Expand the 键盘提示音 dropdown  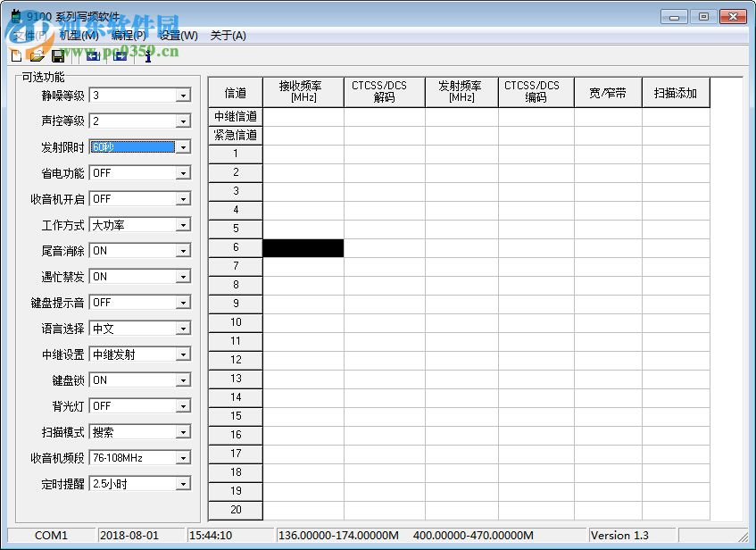coord(183,303)
